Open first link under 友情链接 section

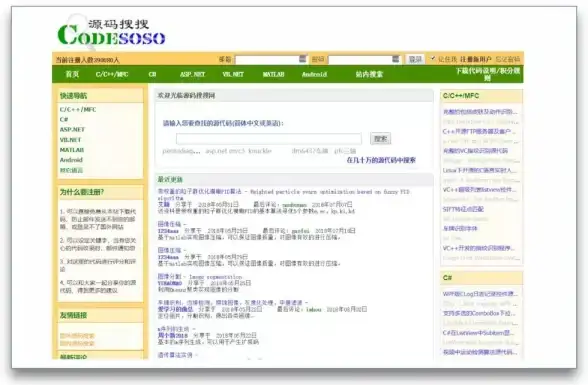click(x=77, y=336)
